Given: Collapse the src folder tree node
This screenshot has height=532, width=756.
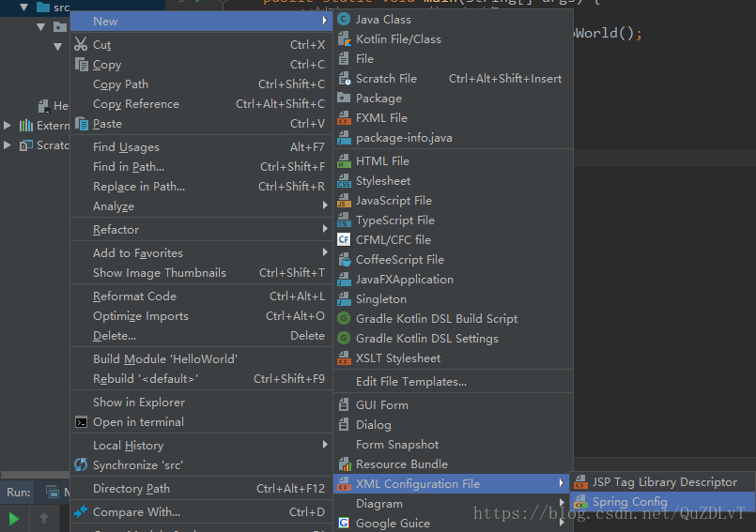Looking at the screenshot, I should click(23, 8).
